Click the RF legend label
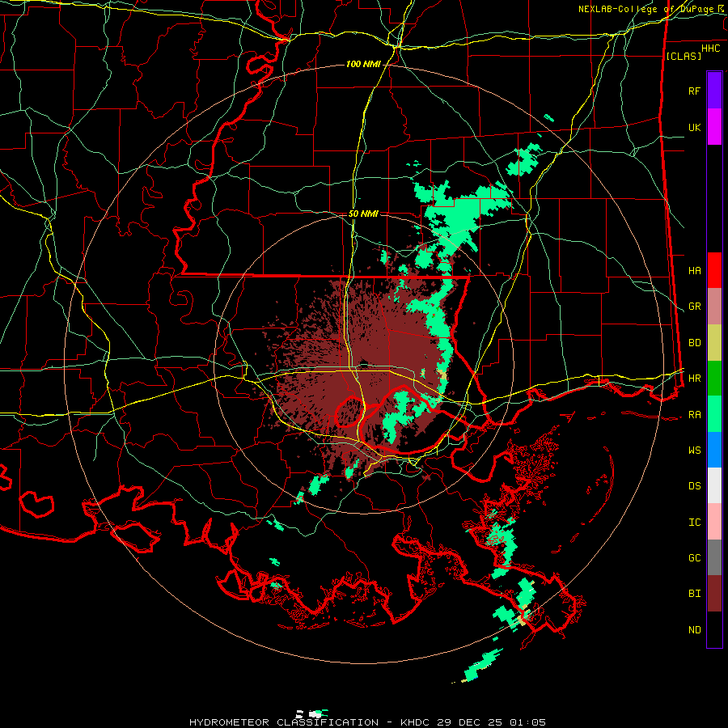 click(x=694, y=91)
